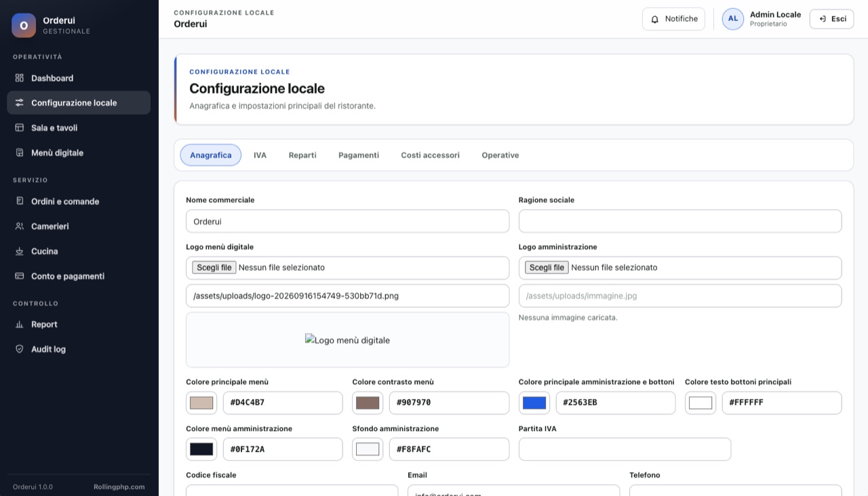Screen dimensions: 868x496
Task: Open the Notifiche button
Action: pyautogui.click(x=674, y=19)
